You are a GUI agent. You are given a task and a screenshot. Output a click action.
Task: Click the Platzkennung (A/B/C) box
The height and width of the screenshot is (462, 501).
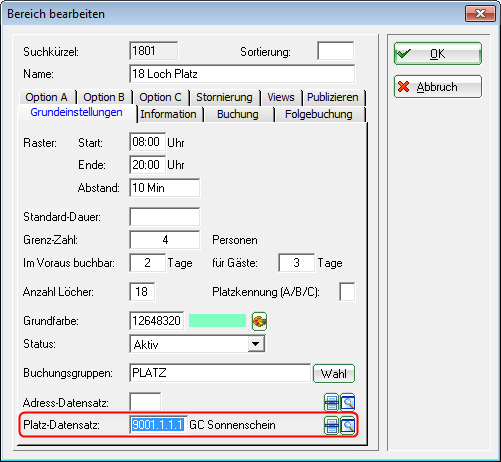(x=347, y=292)
